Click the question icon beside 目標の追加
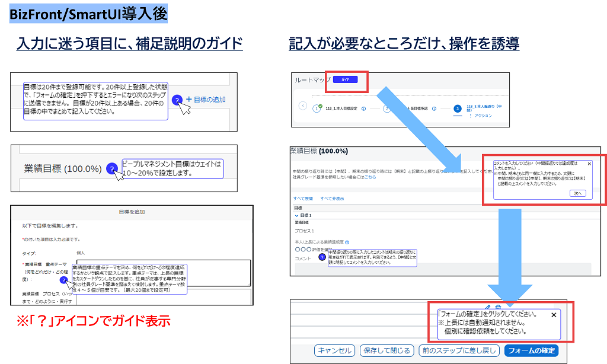 tap(177, 100)
